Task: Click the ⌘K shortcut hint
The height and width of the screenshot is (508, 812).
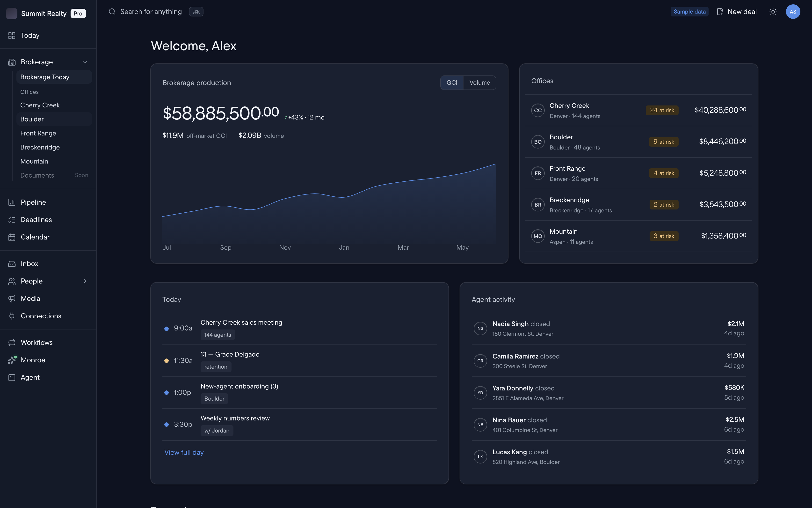Action: [196, 12]
